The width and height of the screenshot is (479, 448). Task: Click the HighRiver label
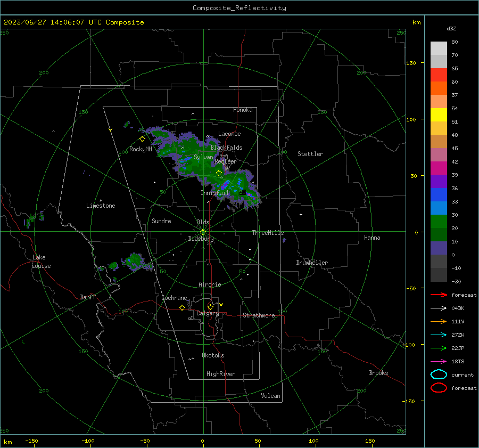[221, 374]
